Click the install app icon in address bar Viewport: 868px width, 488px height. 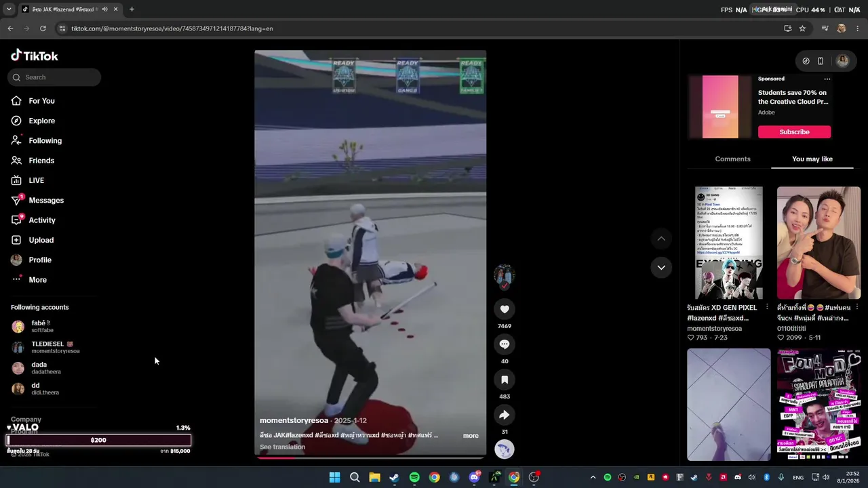pyautogui.click(x=787, y=28)
